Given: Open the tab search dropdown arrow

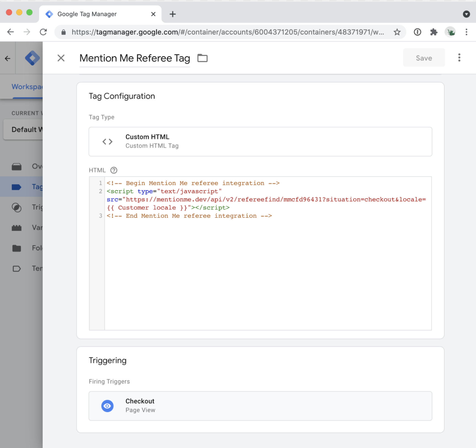Looking at the screenshot, I should coord(466,14).
